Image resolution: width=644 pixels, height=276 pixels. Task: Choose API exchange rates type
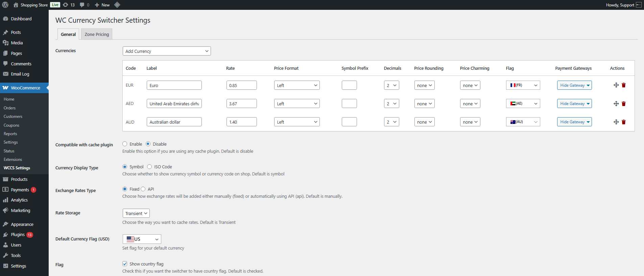[143, 189]
